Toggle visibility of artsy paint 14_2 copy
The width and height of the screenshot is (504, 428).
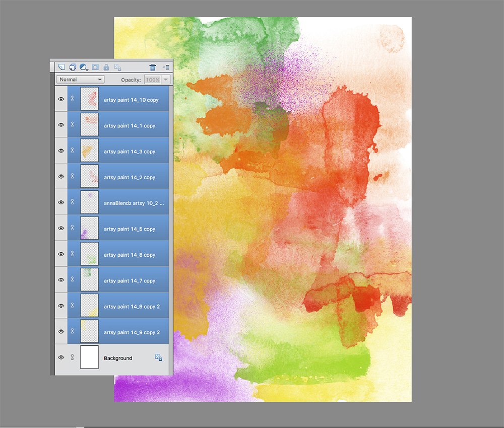pyautogui.click(x=61, y=176)
